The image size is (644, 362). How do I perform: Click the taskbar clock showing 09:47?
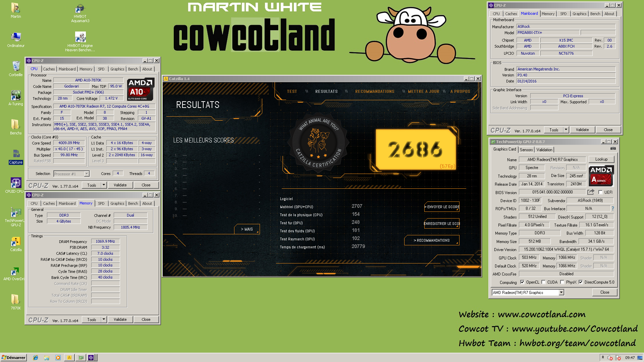click(630, 358)
